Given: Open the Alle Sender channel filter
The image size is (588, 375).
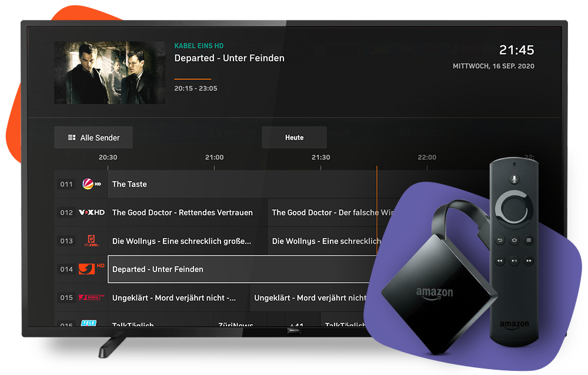Looking at the screenshot, I should click(93, 138).
